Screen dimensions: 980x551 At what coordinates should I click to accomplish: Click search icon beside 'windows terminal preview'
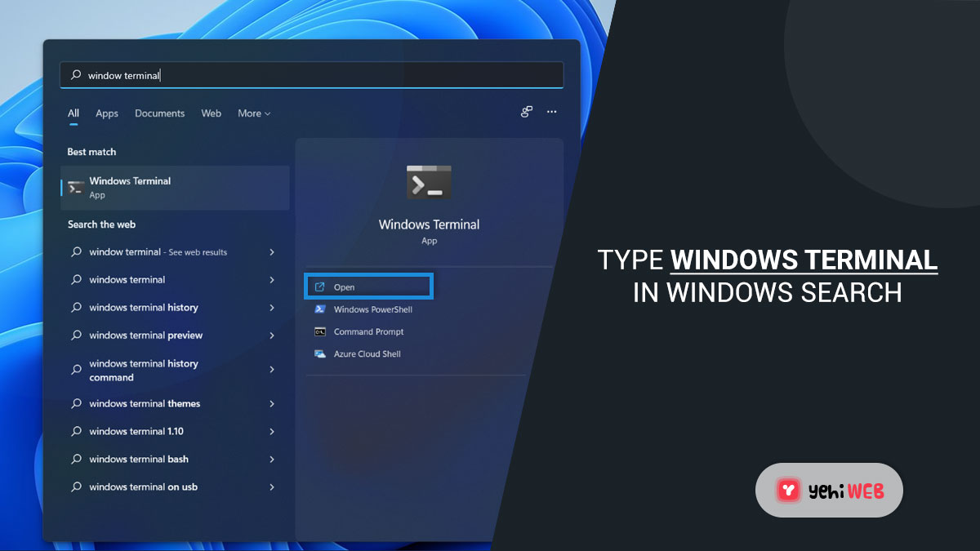tap(76, 335)
